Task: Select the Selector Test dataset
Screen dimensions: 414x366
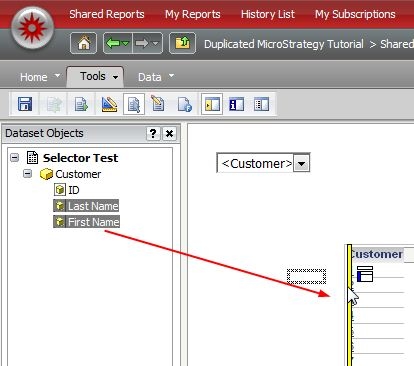Action: (80, 158)
